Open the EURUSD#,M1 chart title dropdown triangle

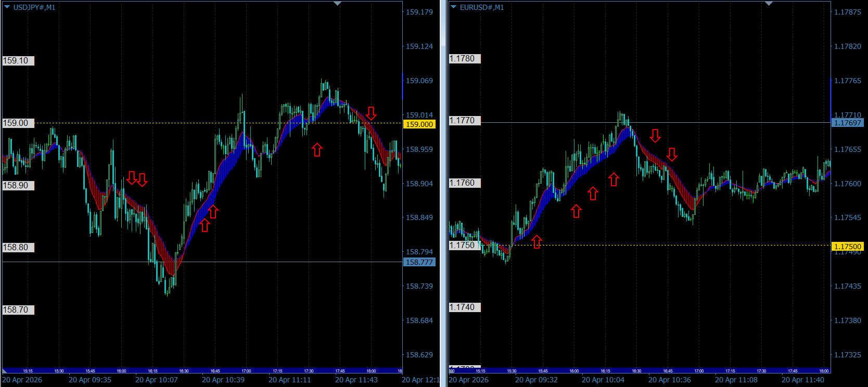point(454,7)
